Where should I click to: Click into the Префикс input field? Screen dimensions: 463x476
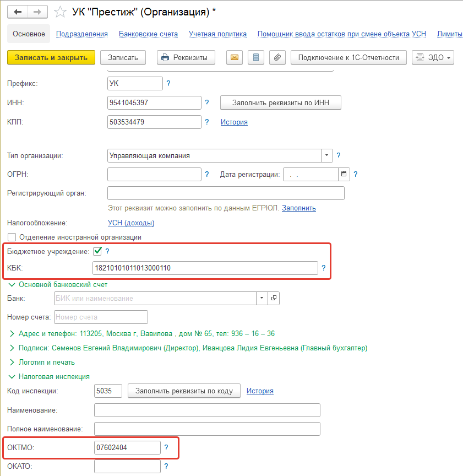point(135,83)
